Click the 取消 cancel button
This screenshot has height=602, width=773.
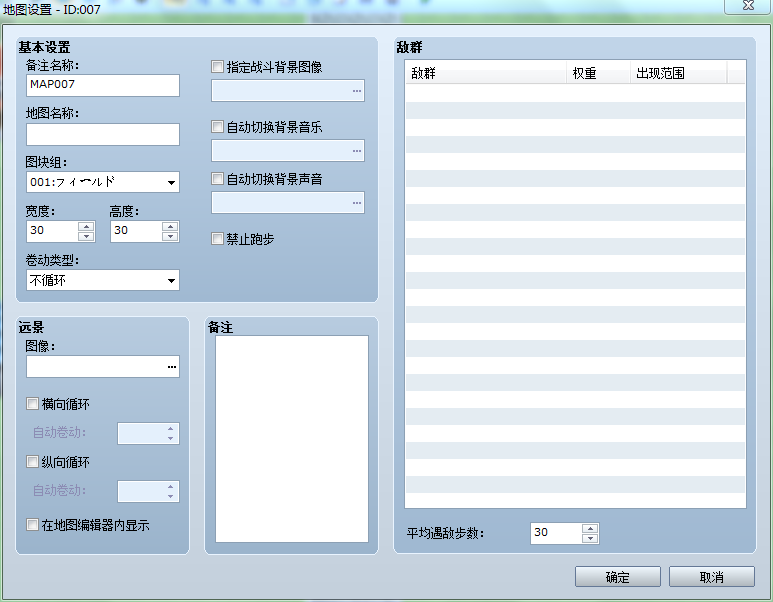711,577
